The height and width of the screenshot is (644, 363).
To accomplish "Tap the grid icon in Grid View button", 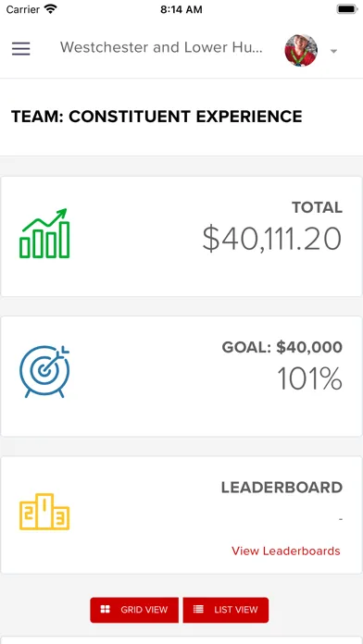I will [106, 610].
